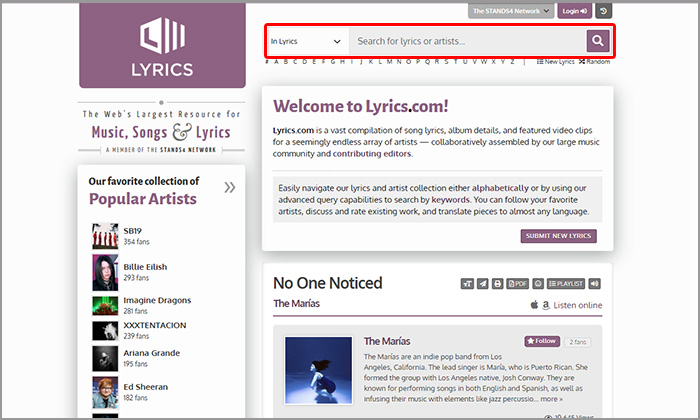Image resolution: width=700 pixels, height=420 pixels.
Task: Add the song using the Playlist button
Action: click(565, 284)
